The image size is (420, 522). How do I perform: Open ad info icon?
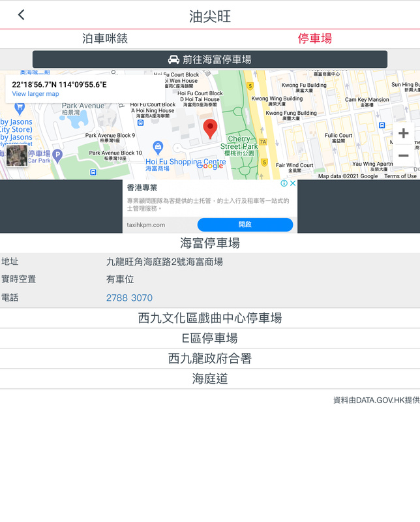[x=284, y=183]
